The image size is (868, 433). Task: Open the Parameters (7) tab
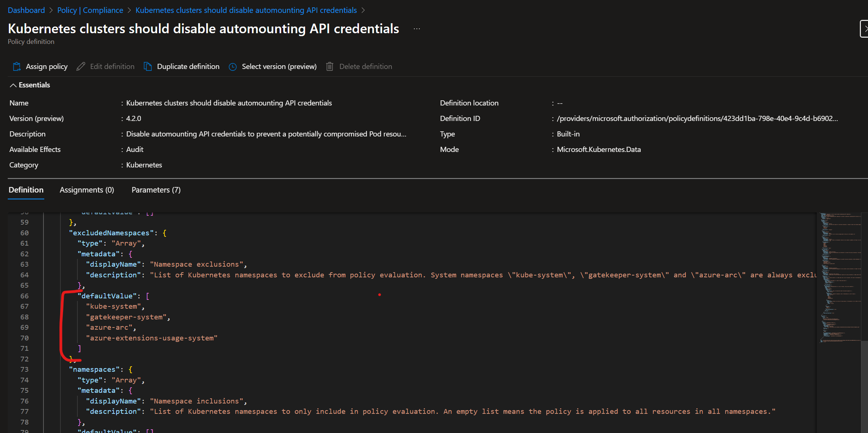tap(156, 190)
